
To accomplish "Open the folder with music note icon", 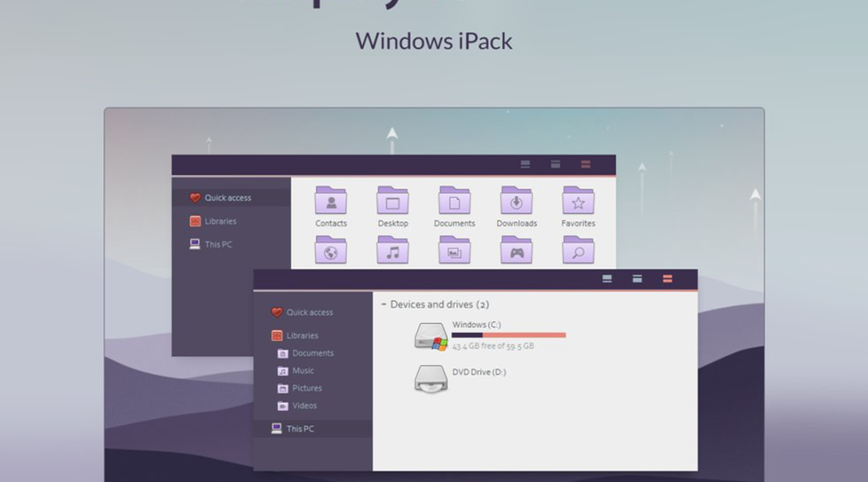I will pos(392,251).
